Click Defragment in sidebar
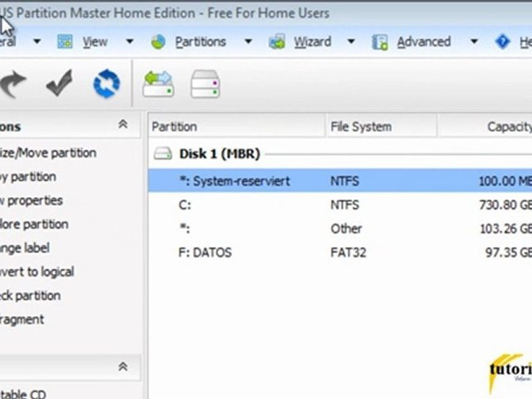 (22, 319)
